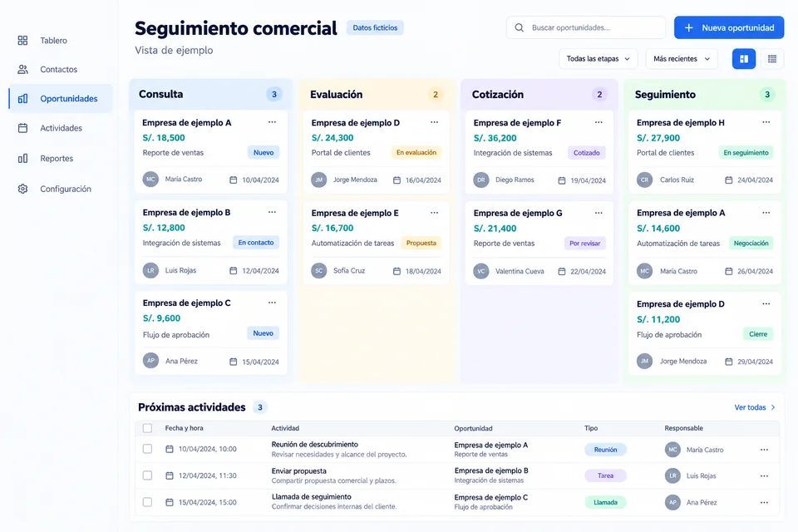Click the Por revisar status tag
Screen dimensions: 798x532
[x=584, y=244]
